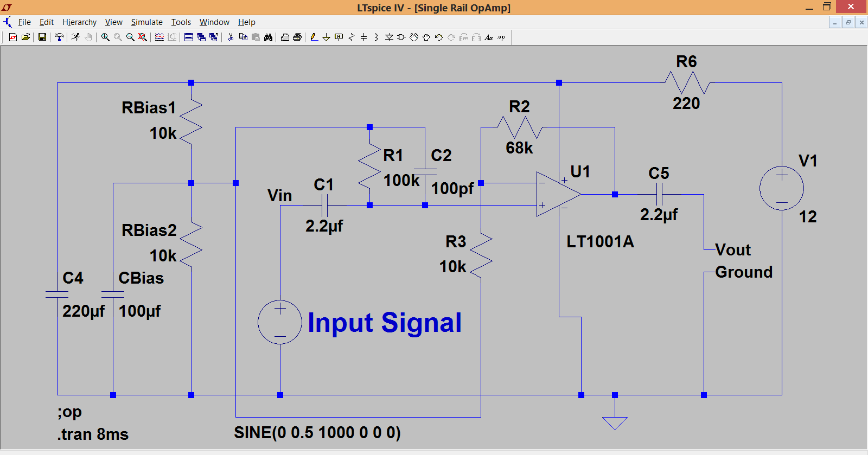Open the Control Panel hammer icon
Viewport: 868px width, 455px height.
(x=59, y=37)
